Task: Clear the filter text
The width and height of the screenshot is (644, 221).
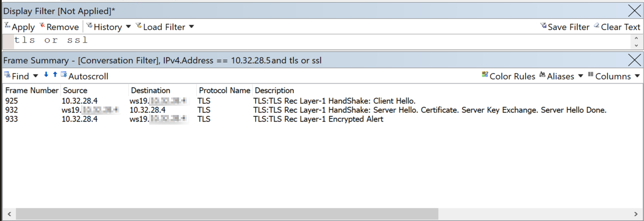Action: point(617,27)
